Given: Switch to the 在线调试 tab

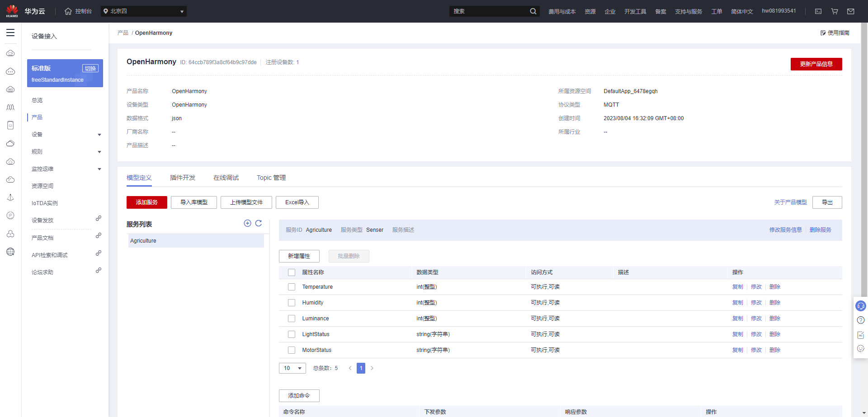Looking at the screenshot, I should coord(226,178).
